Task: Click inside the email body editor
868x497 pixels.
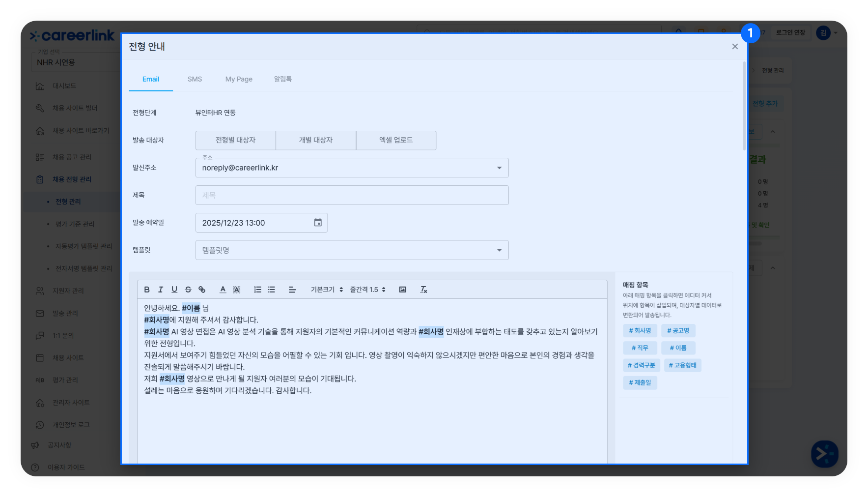Action: [x=372, y=381]
